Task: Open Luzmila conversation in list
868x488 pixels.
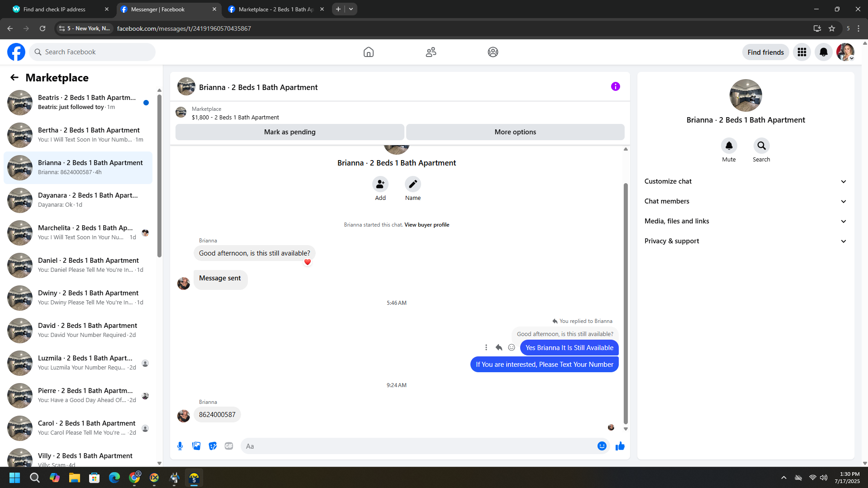Action: 78,363
